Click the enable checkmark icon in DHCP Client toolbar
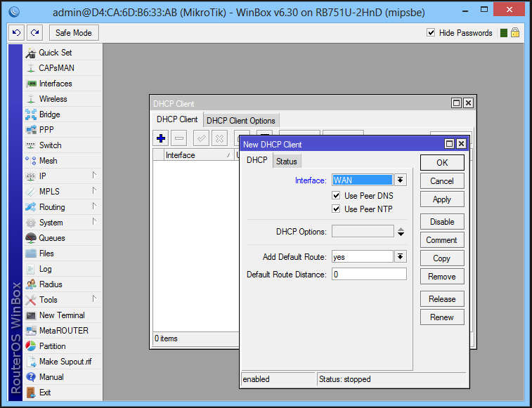This screenshot has width=532, height=408. (x=201, y=138)
